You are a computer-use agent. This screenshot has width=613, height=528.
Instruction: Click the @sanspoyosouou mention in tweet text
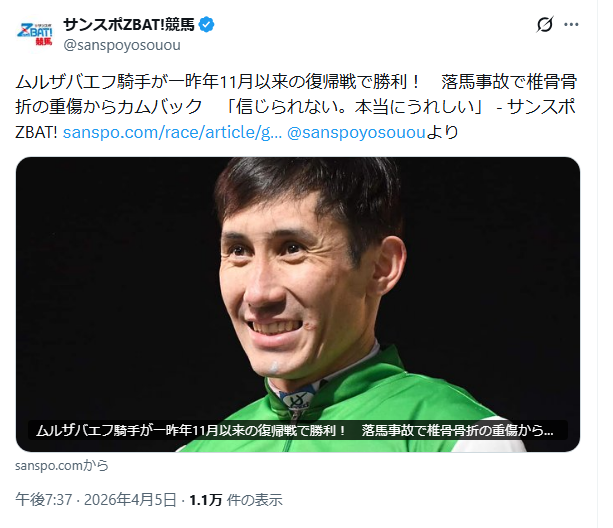pyautogui.click(x=356, y=132)
